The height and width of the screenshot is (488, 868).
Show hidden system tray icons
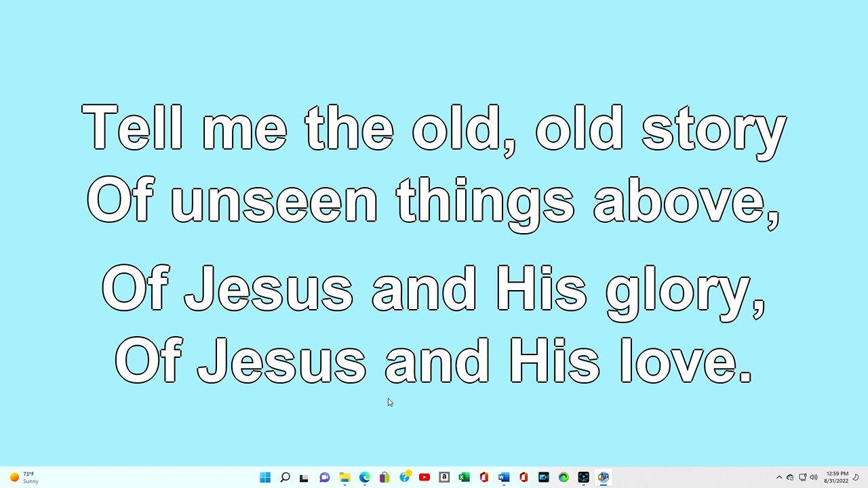(778, 477)
